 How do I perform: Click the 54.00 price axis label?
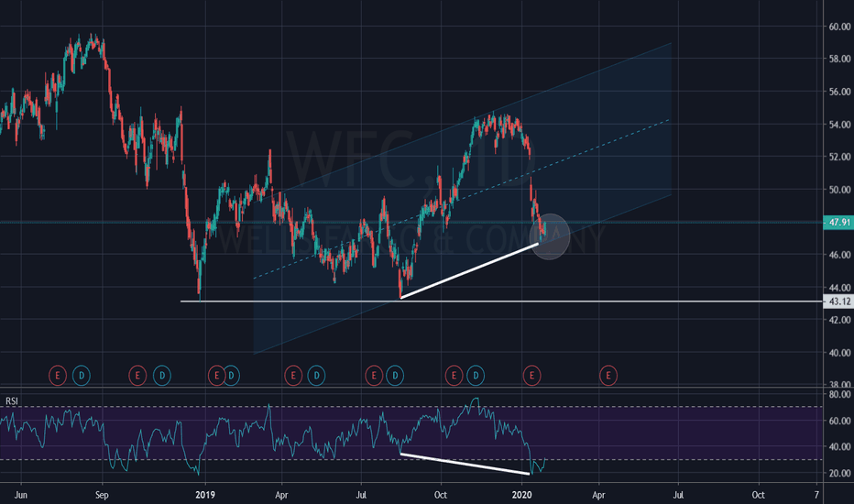tap(839, 125)
